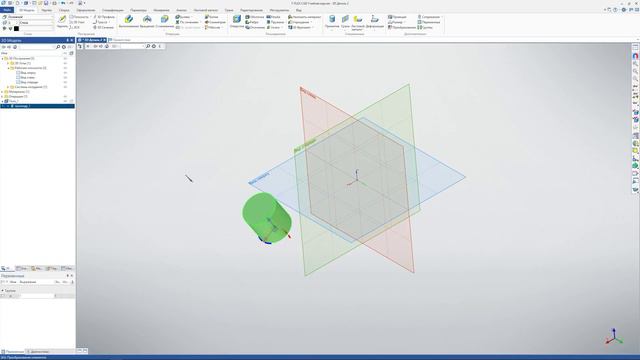Click the По сечениям loft tool

[x=187, y=22]
